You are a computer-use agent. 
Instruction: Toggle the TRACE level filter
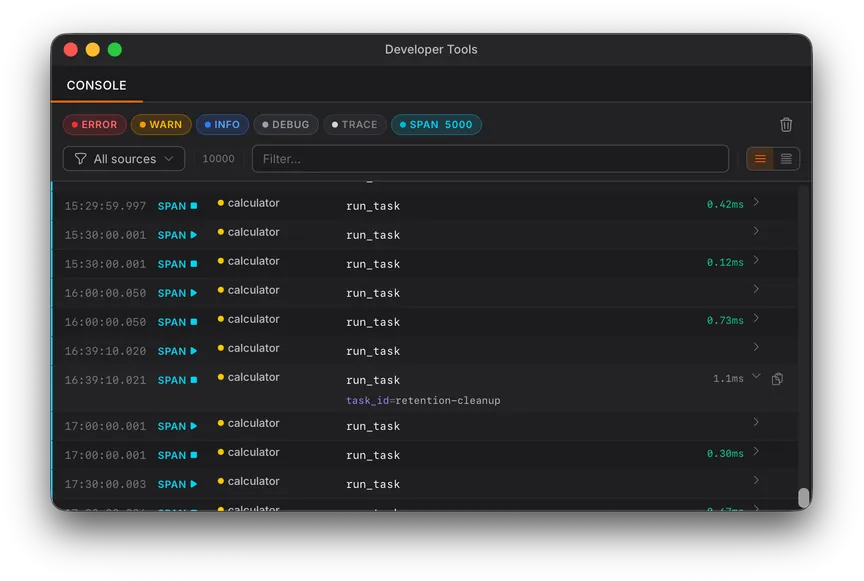pos(354,125)
